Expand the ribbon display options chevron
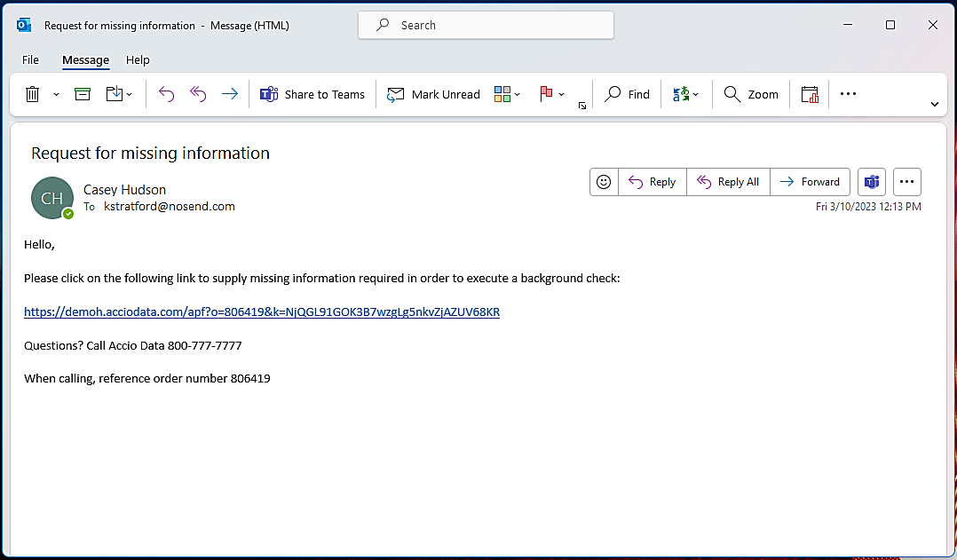 tap(935, 105)
